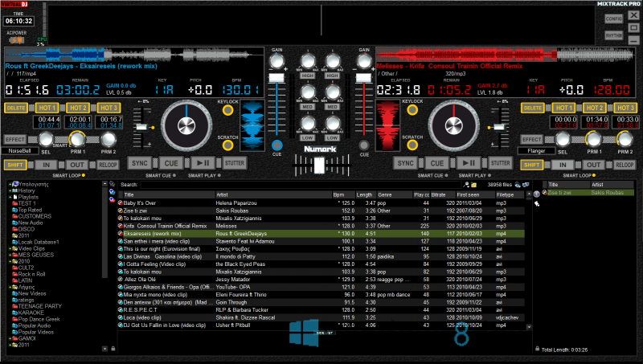Click the Numark logo on the mixer
The width and height of the screenshot is (643, 364).
(x=320, y=149)
